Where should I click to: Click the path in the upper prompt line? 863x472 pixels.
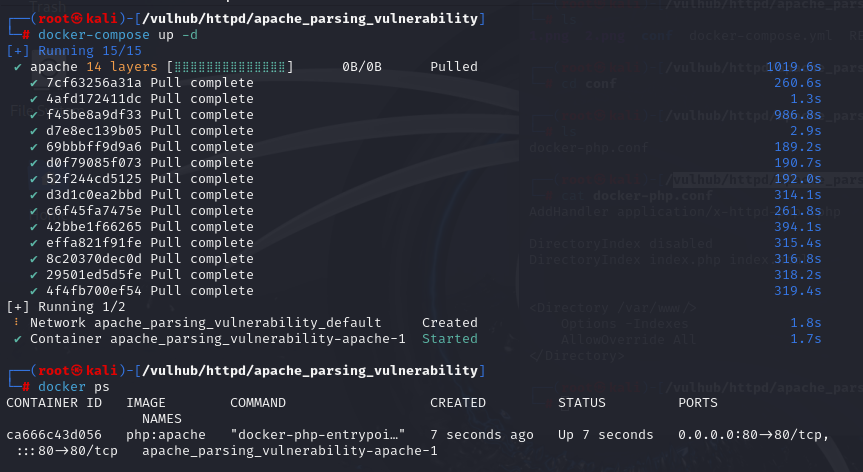click(310, 19)
